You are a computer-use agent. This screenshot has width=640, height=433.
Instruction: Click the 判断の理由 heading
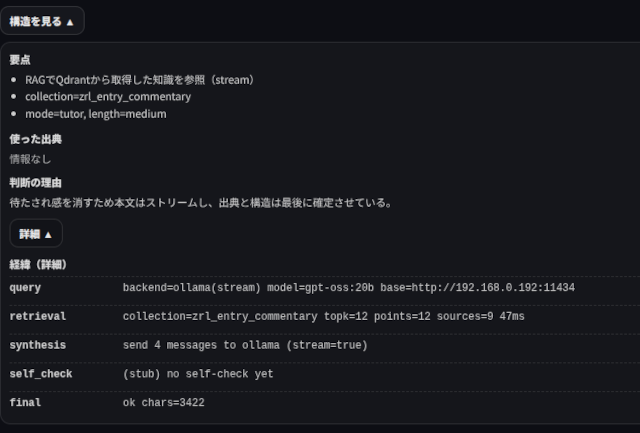click(x=36, y=182)
